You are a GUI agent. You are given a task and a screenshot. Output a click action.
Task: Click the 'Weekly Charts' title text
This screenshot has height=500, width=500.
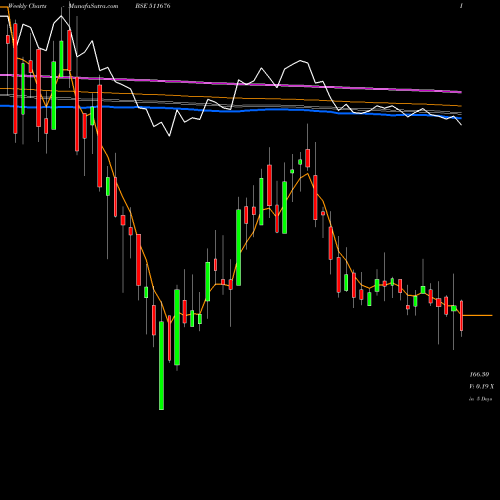[27, 6]
